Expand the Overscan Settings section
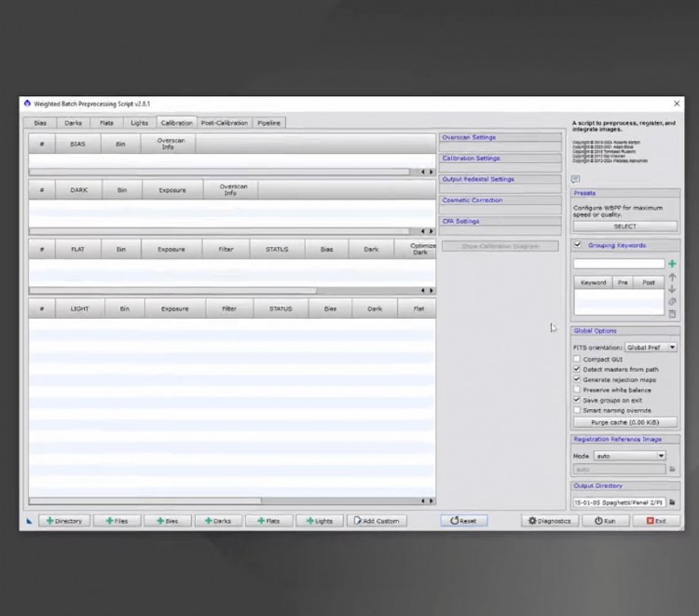Viewport: 699px width, 616px height. tap(500, 137)
